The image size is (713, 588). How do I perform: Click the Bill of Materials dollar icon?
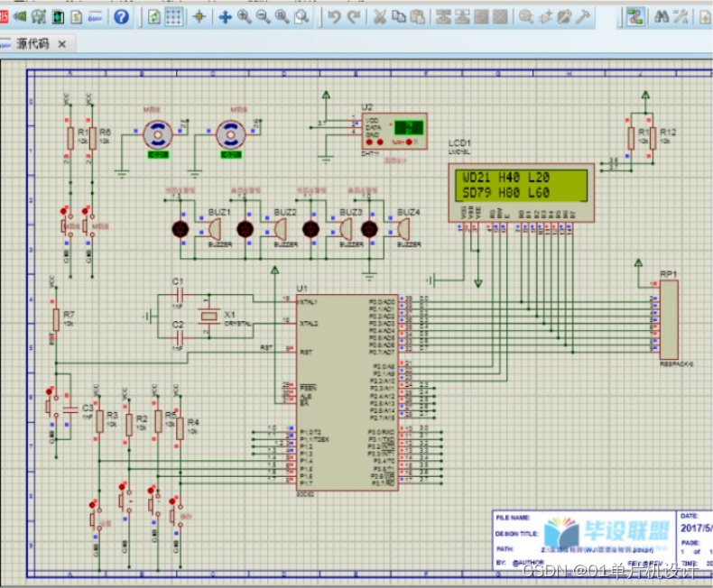click(77, 17)
